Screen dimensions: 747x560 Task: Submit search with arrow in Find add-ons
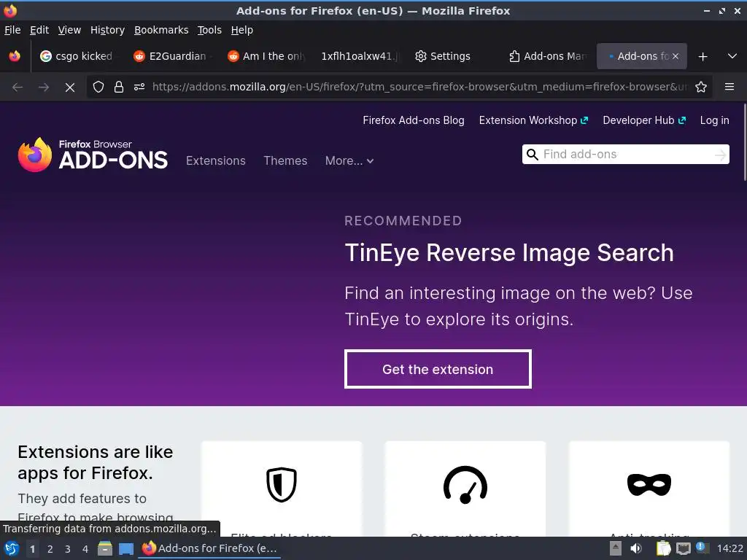click(x=720, y=155)
